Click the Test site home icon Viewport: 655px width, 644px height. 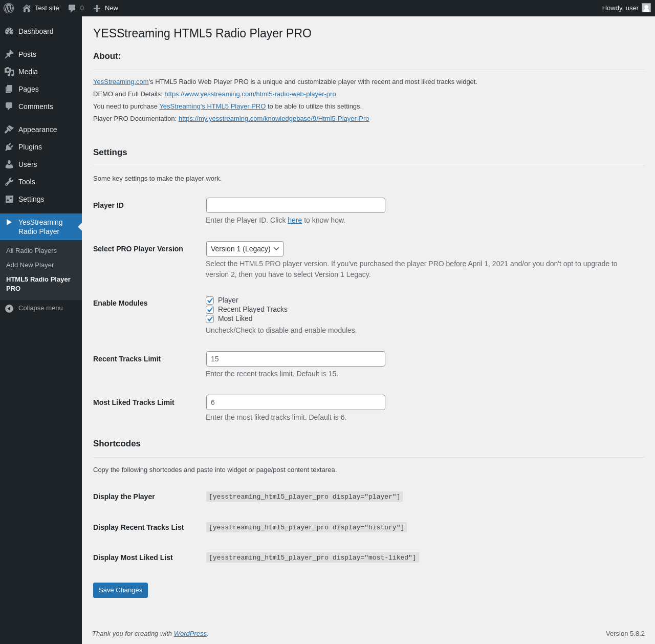coord(27,8)
